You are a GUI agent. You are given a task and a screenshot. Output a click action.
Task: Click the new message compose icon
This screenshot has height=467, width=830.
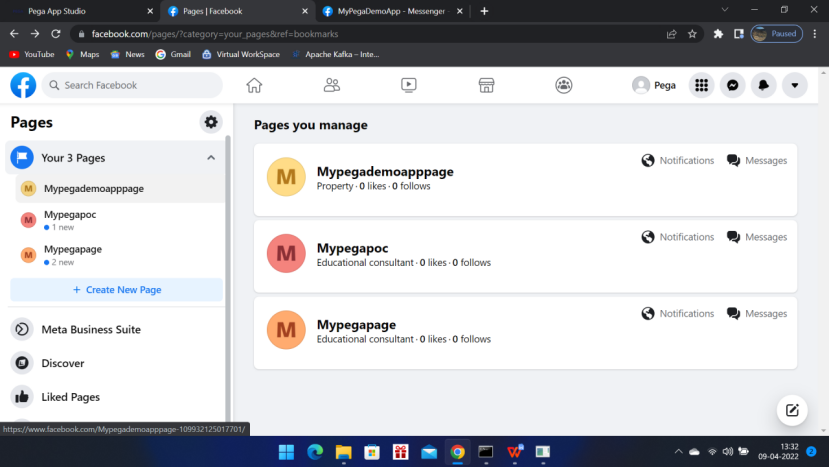point(792,410)
